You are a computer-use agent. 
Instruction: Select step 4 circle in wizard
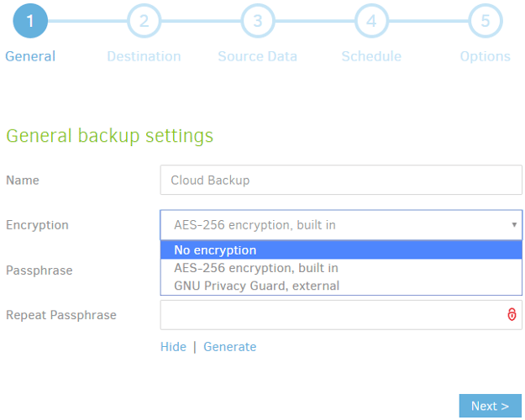coord(371,21)
